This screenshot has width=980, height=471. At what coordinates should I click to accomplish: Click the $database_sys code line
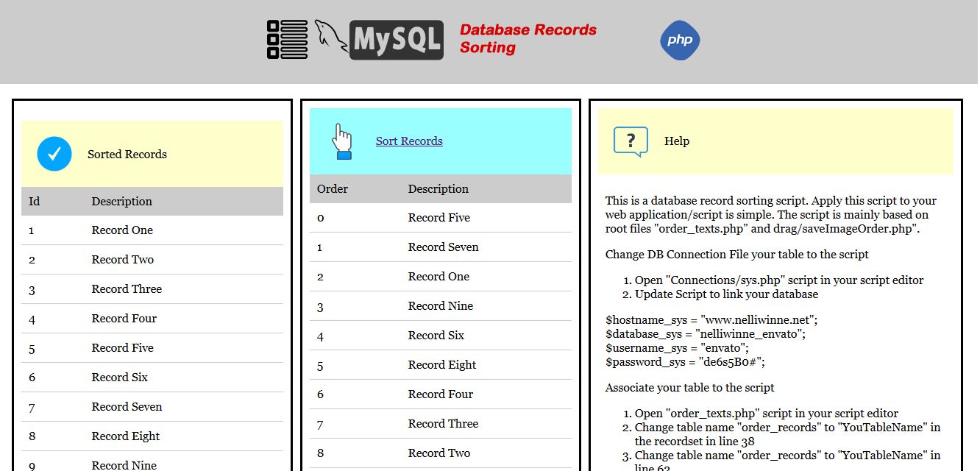706,334
